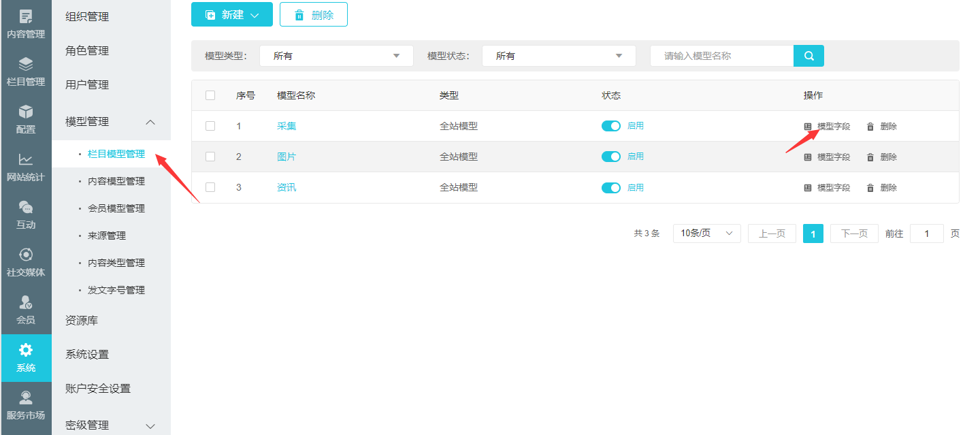Open the 会员 user icon

[26, 303]
